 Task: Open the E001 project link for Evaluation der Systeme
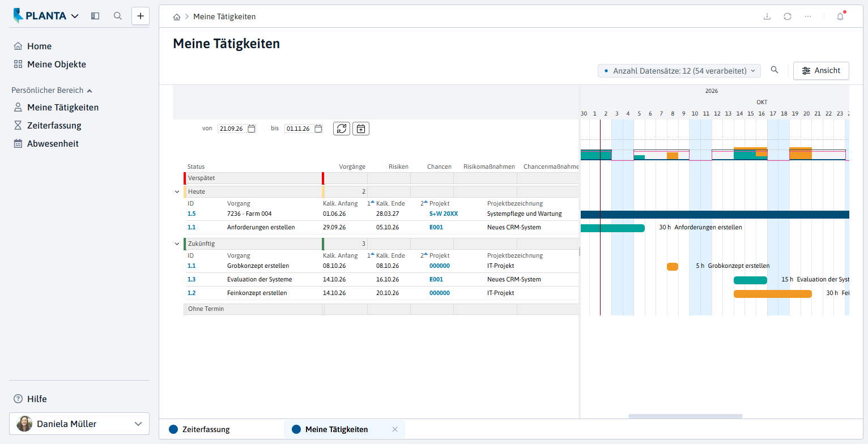436,280
